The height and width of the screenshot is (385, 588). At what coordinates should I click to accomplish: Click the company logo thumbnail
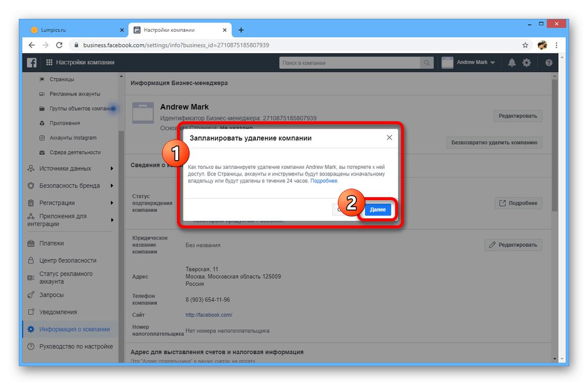[143, 113]
